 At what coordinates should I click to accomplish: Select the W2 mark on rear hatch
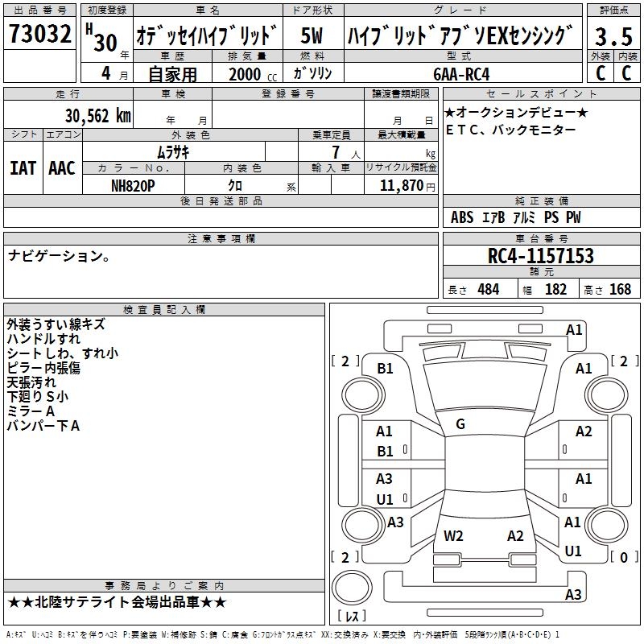tap(453, 536)
